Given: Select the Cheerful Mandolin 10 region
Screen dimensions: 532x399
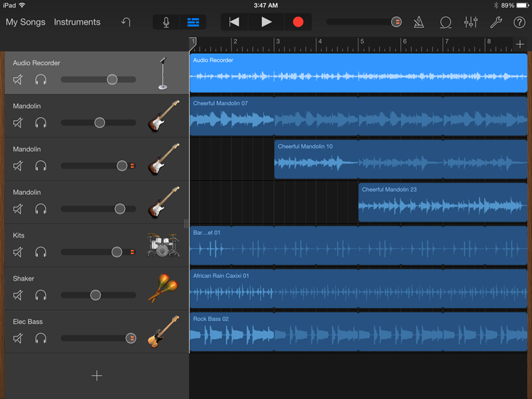Looking at the screenshot, I should [401, 159].
